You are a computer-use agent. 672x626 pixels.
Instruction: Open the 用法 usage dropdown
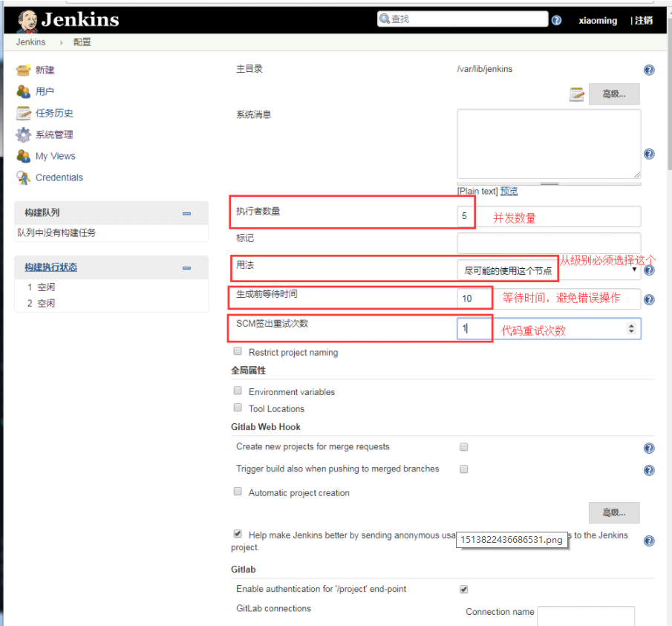tap(549, 270)
